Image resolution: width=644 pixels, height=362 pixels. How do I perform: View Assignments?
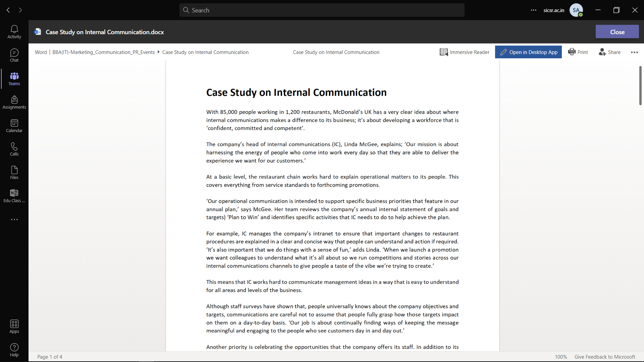[x=14, y=102]
